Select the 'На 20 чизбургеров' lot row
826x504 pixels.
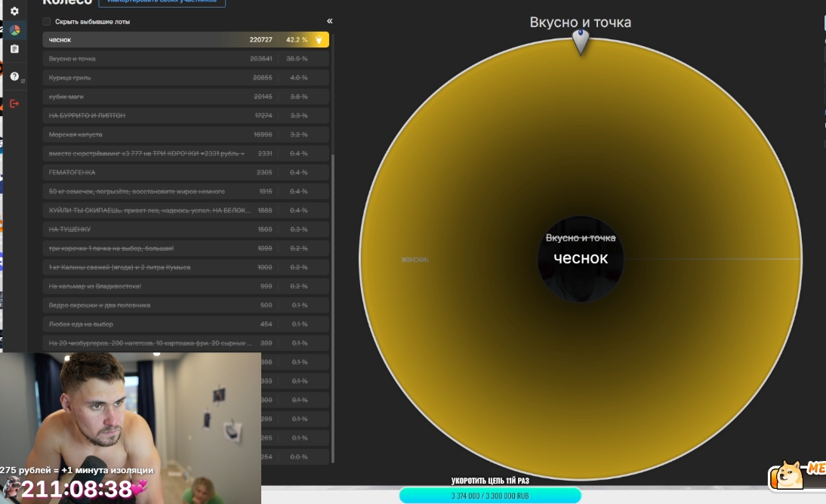tap(186, 343)
